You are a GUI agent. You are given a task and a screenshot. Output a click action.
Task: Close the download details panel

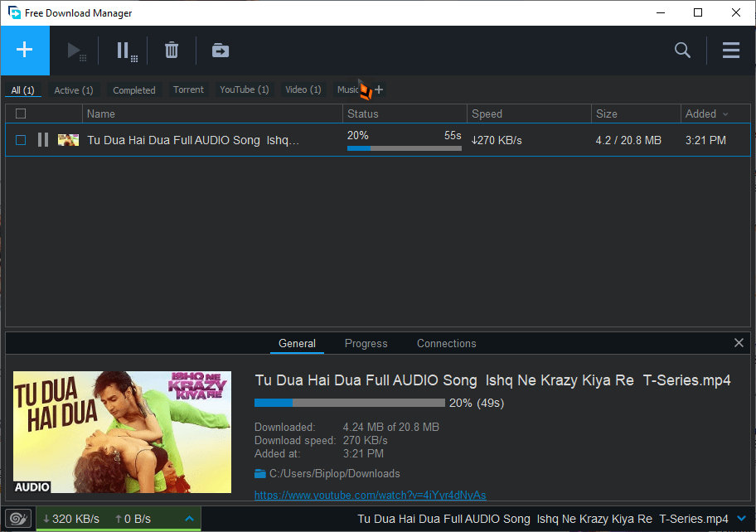coord(739,342)
